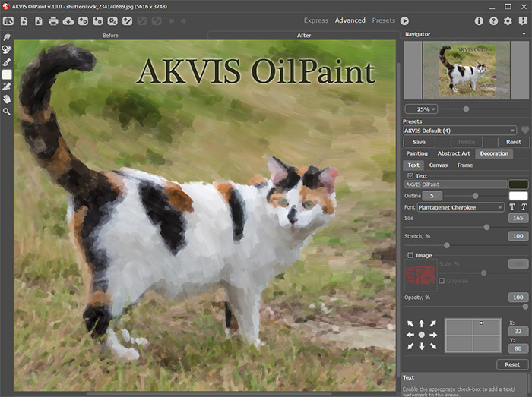Switch to the Canvas tab
This screenshot has height=397, width=532.
pyautogui.click(x=438, y=165)
